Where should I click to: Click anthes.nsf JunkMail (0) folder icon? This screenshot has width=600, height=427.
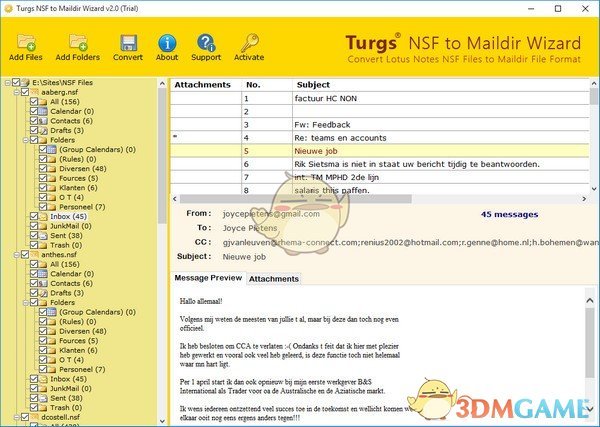43,389
